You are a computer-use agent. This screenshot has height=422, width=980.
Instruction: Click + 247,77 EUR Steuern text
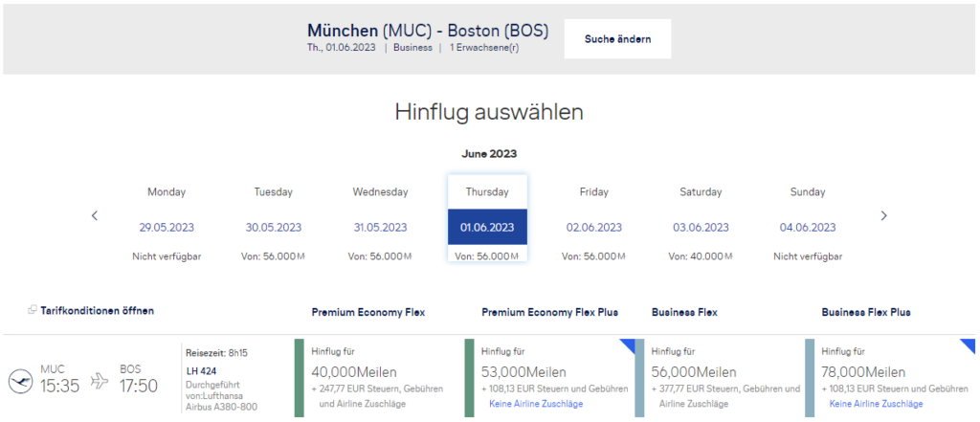[377, 396]
